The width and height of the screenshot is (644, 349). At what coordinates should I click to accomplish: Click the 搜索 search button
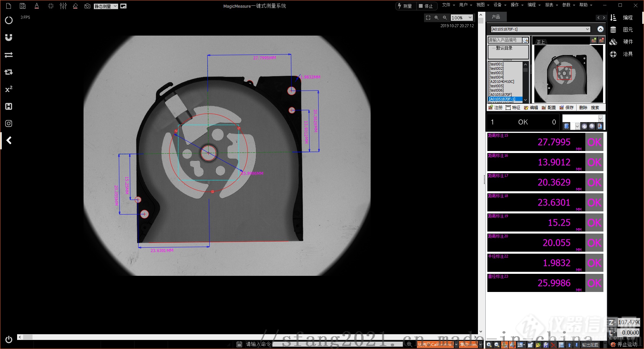[x=595, y=107]
